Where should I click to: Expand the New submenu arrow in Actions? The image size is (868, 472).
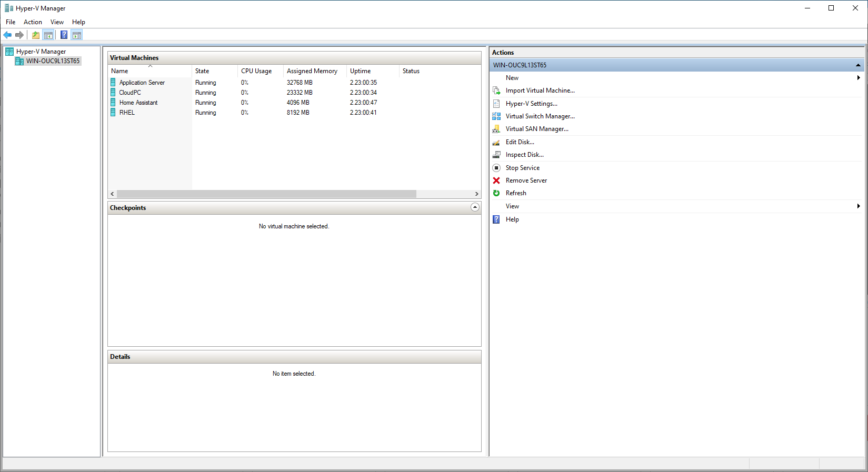(859, 78)
